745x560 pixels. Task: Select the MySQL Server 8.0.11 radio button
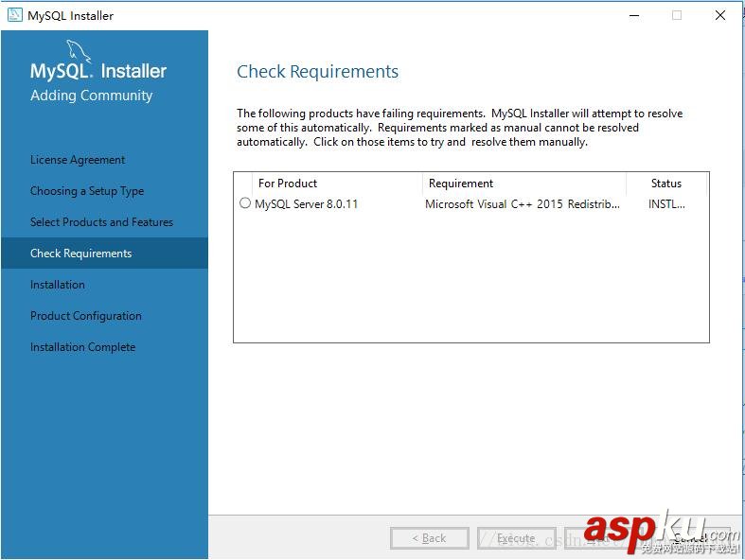(244, 203)
